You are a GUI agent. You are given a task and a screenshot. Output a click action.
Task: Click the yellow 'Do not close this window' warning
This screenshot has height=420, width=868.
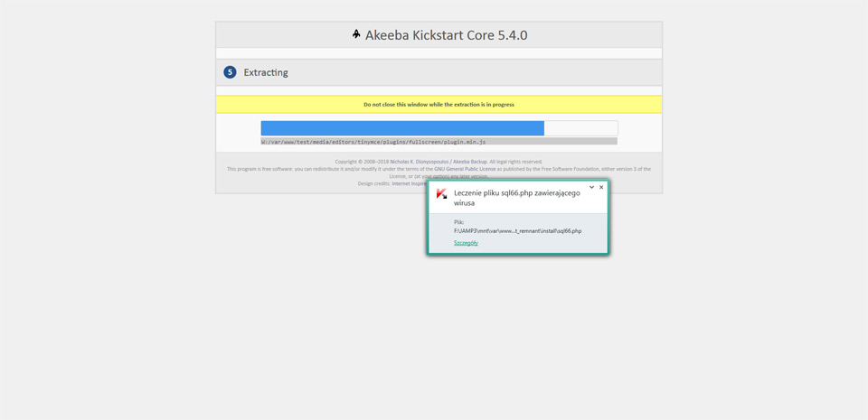pos(439,105)
